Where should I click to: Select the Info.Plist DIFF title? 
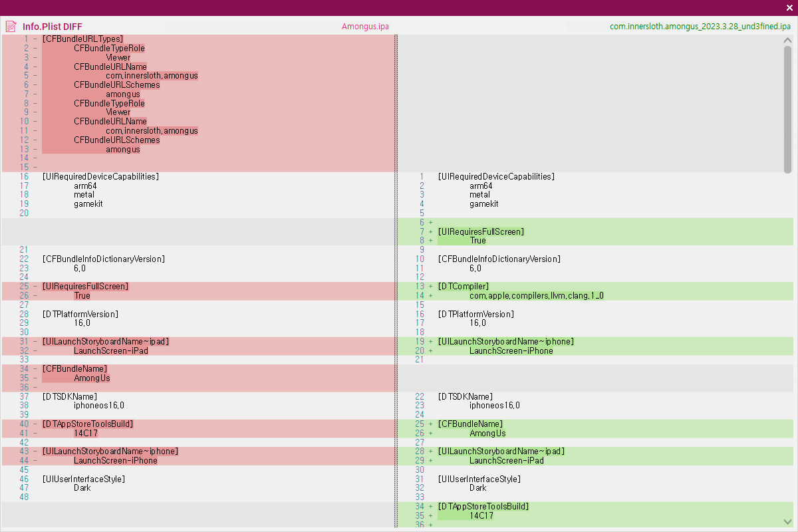53,27
